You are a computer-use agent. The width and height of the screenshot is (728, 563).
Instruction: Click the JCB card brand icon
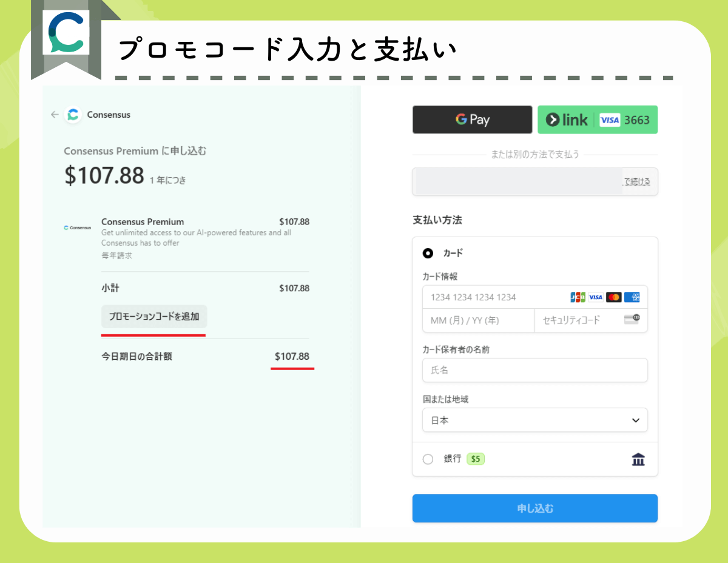578,297
